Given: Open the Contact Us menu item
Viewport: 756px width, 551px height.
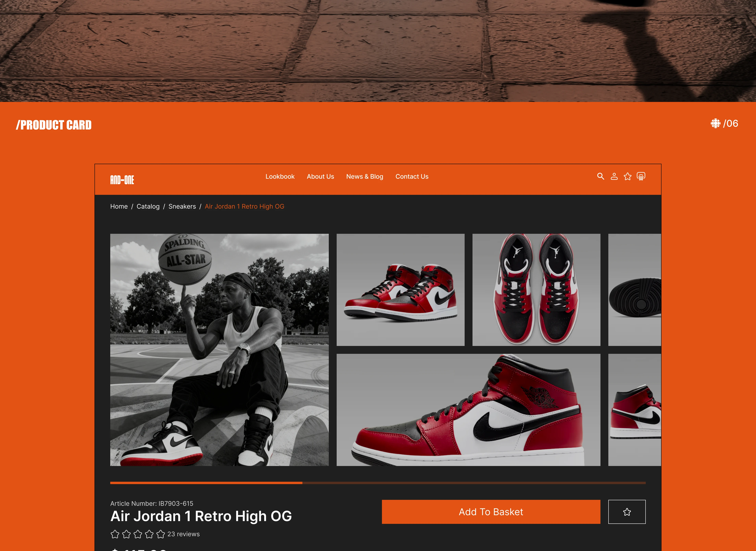Looking at the screenshot, I should coord(412,177).
